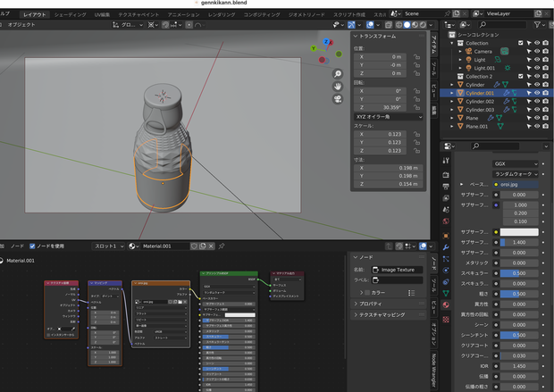
Task: Open the XYZ オイラー角 rotation mode dropdown
Action: [x=389, y=117]
